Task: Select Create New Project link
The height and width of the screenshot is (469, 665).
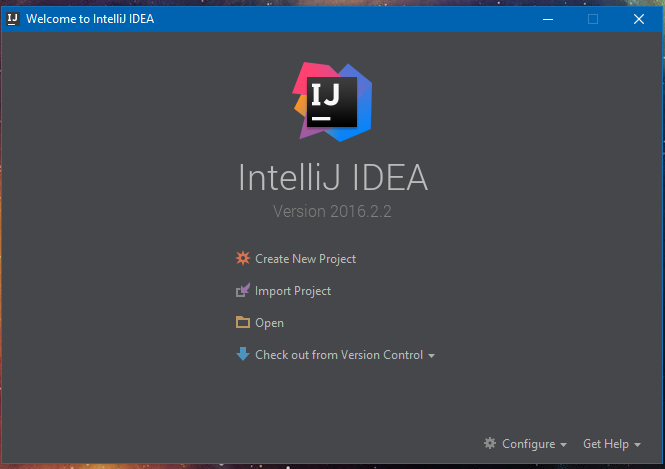Action: 305,259
